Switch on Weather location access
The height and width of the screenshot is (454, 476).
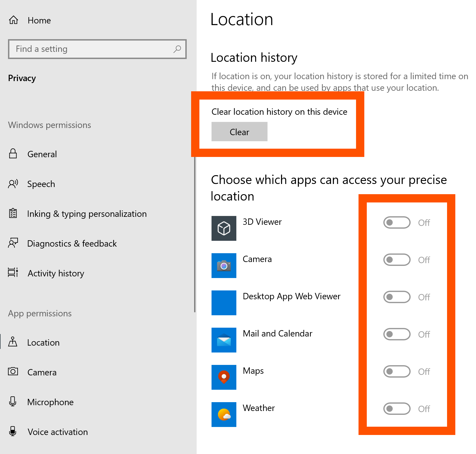click(397, 409)
